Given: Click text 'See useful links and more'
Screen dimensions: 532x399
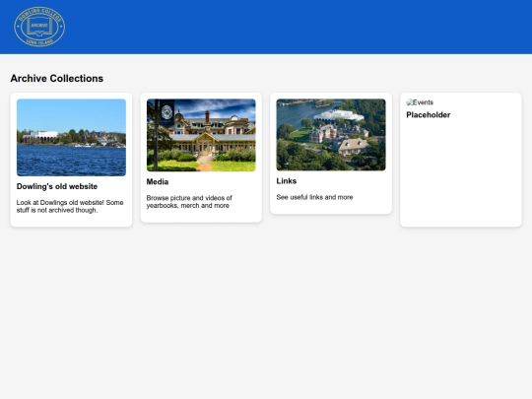Looking at the screenshot, I should pos(314,197).
